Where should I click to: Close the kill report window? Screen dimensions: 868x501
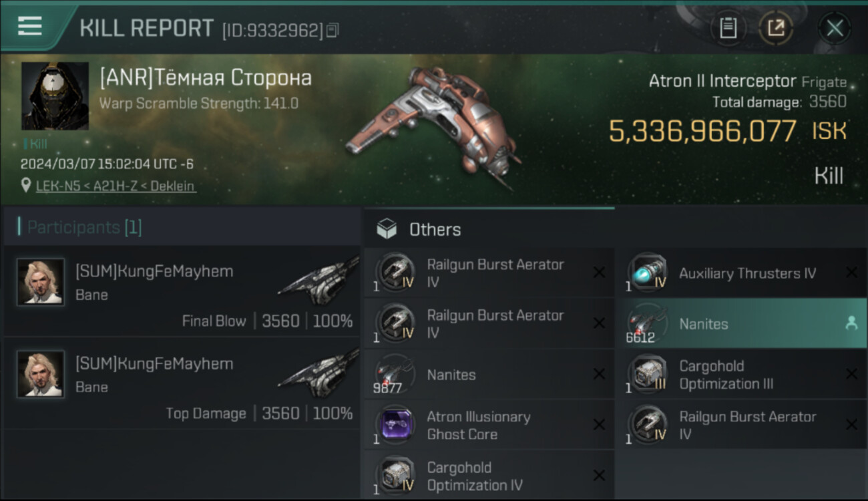[835, 28]
